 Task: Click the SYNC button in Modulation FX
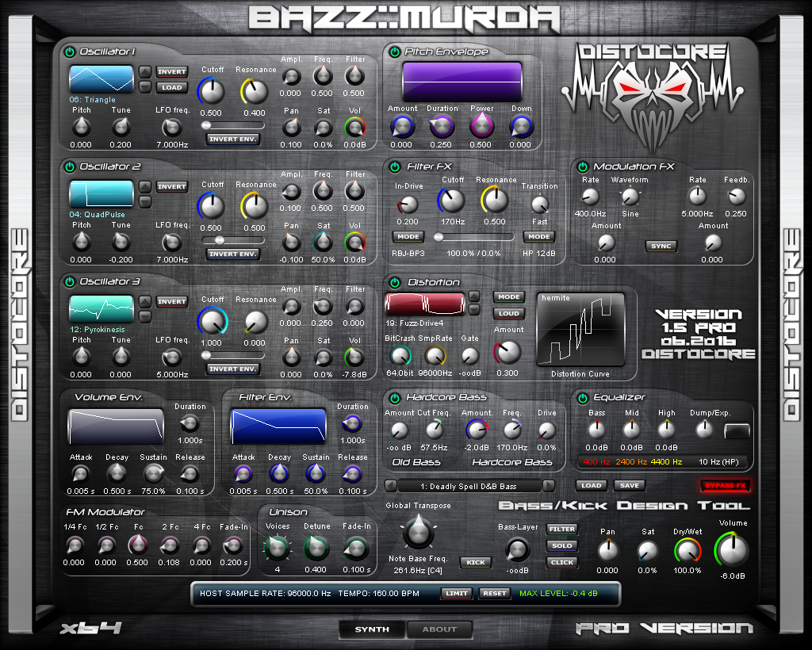[661, 247]
